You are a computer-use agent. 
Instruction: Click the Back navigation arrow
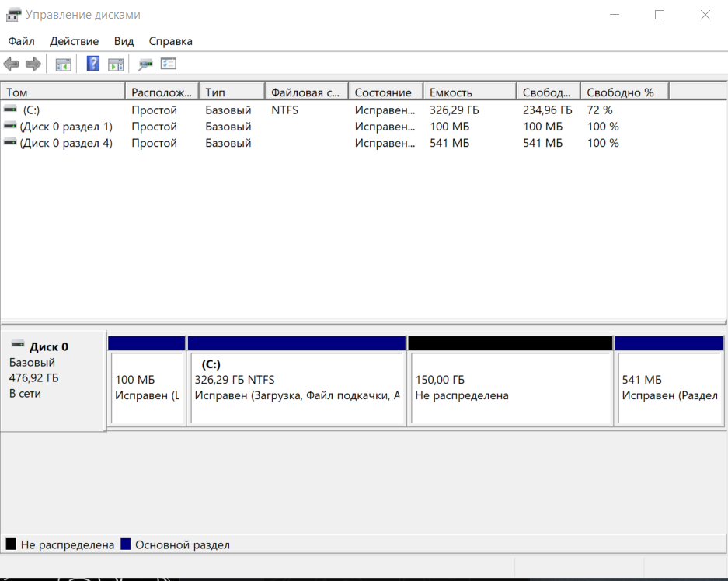click(11, 64)
